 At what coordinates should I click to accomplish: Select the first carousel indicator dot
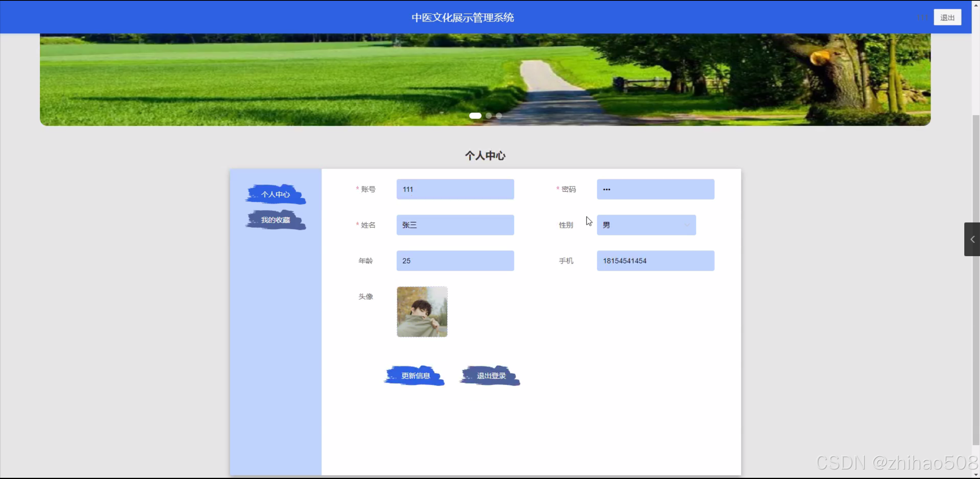[x=475, y=116]
